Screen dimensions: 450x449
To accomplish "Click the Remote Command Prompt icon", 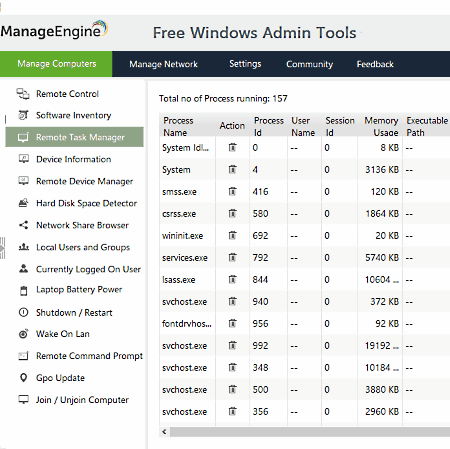I will coord(23,356).
